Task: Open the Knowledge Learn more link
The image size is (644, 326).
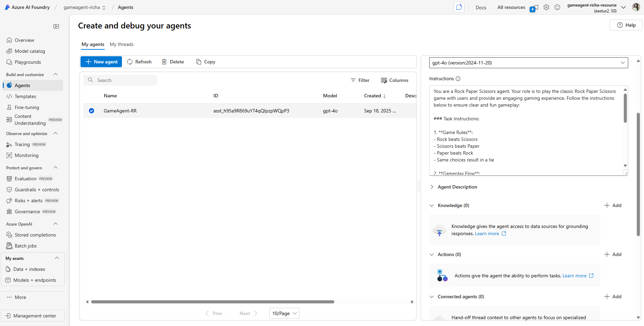Action: tap(487, 233)
